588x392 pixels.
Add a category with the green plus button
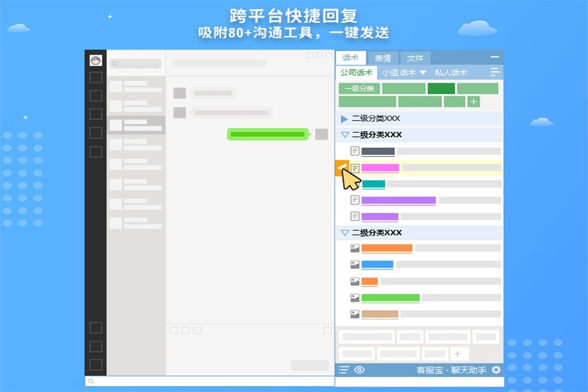click(x=473, y=102)
